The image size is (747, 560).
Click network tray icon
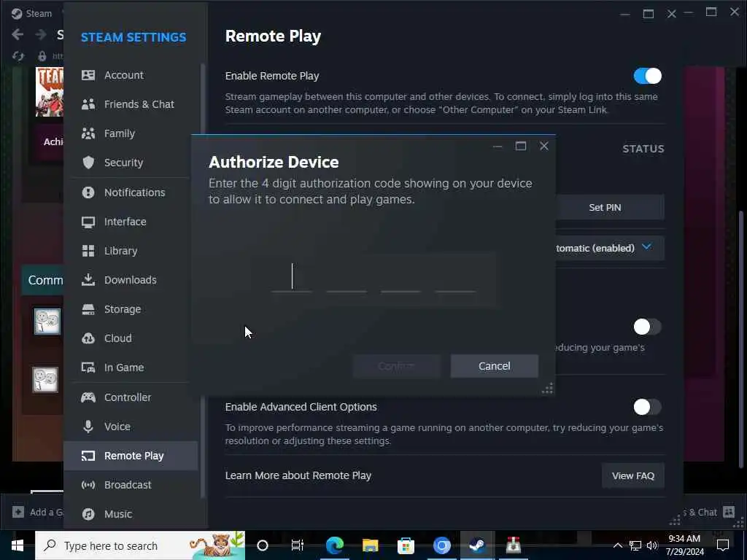point(635,545)
